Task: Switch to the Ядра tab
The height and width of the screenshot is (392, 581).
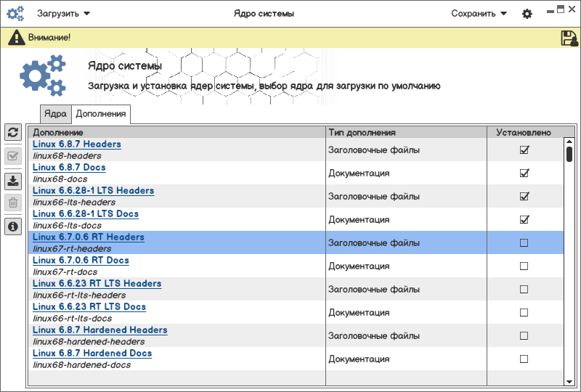Action: click(55, 114)
